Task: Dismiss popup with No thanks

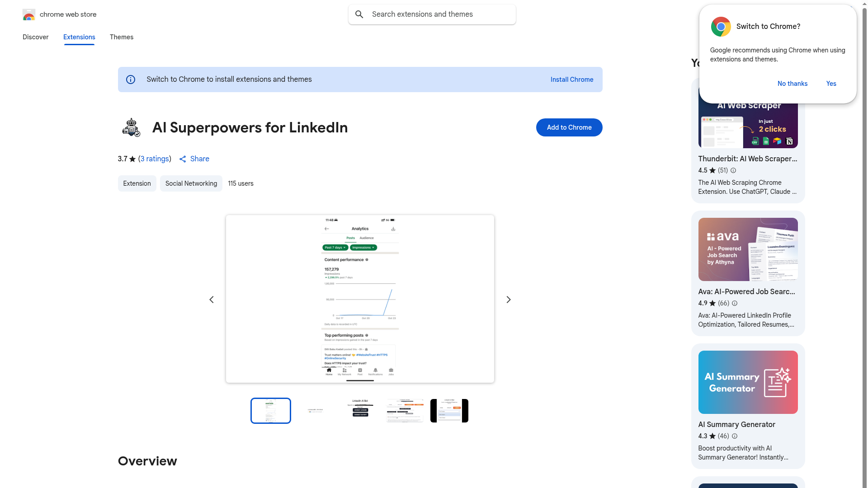Action: tap(793, 84)
